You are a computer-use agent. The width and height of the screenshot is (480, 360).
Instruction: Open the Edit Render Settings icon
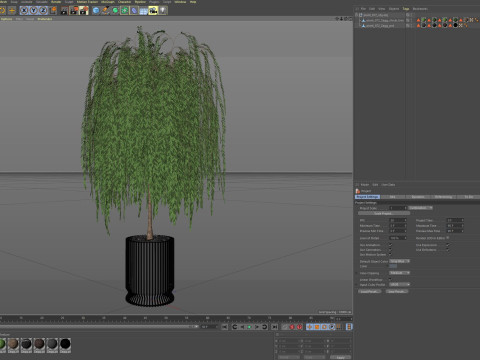[84, 10]
